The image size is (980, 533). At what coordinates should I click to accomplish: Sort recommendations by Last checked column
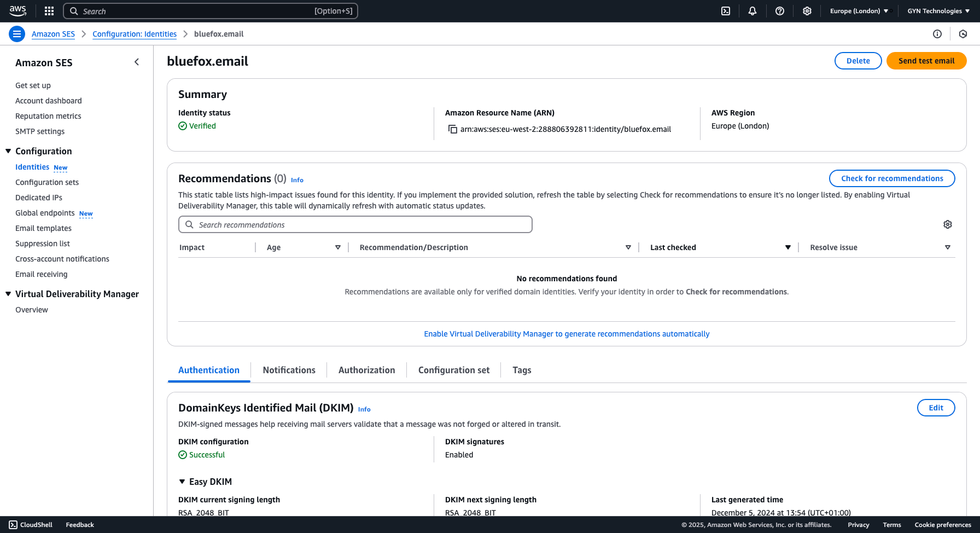pyautogui.click(x=787, y=247)
